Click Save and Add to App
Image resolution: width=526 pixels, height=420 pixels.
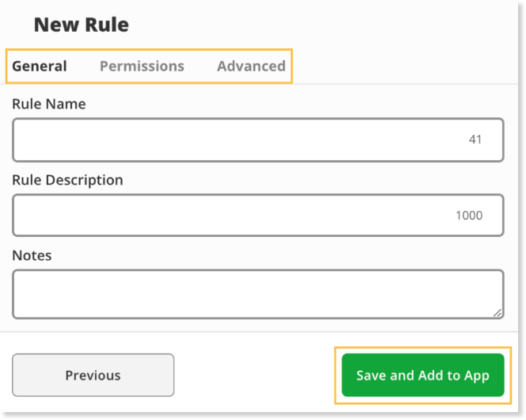coord(423,375)
